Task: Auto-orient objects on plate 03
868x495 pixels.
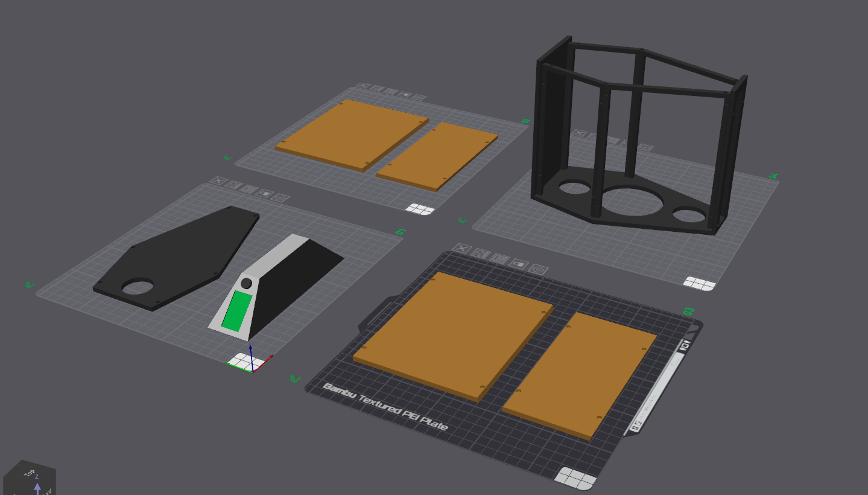Action: 481,254
